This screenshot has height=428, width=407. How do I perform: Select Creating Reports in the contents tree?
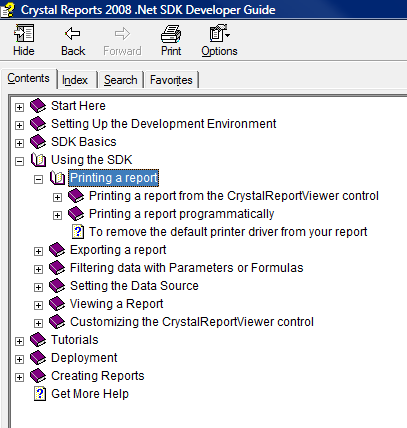click(98, 376)
